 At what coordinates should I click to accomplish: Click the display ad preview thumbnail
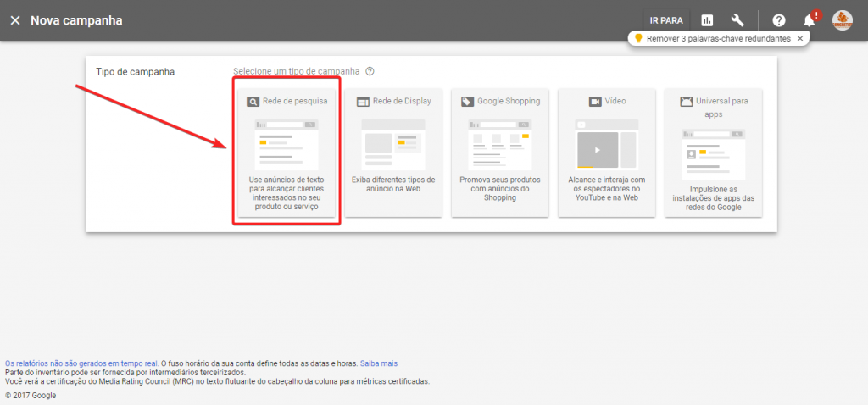393,145
